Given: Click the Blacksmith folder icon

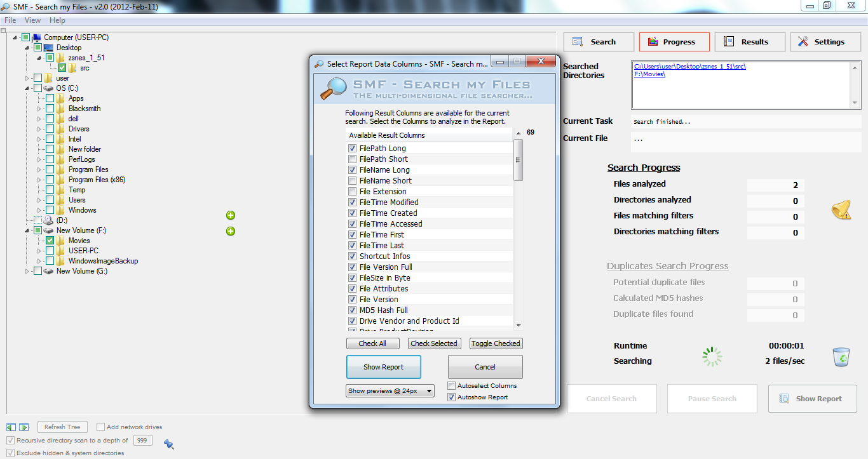Looking at the screenshot, I should click(x=60, y=109).
